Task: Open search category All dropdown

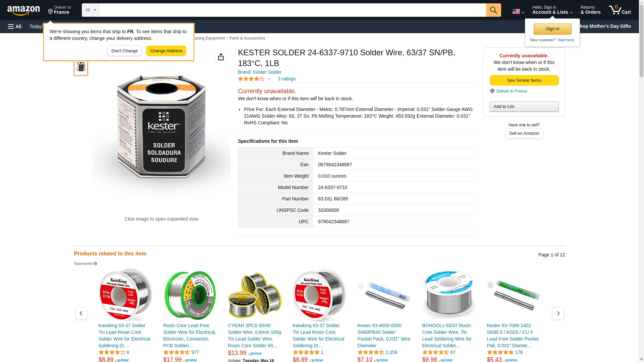Action: point(91,10)
